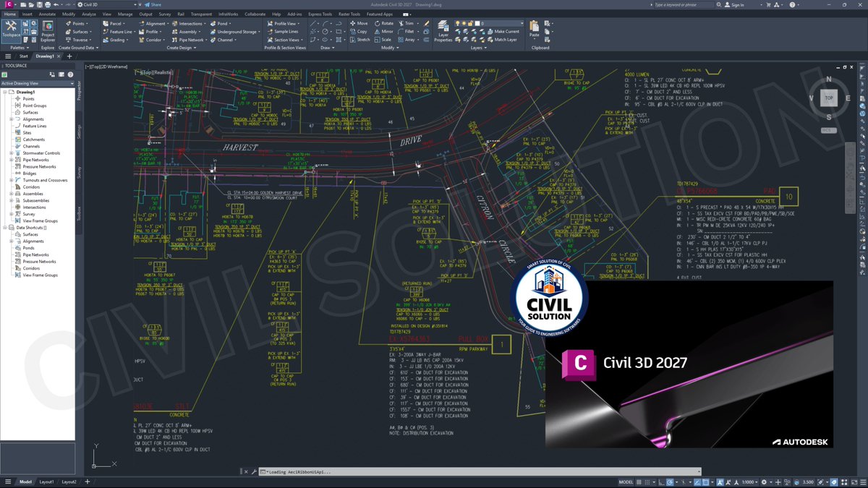
Task: Click the Match Layer button
Action: pos(501,40)
